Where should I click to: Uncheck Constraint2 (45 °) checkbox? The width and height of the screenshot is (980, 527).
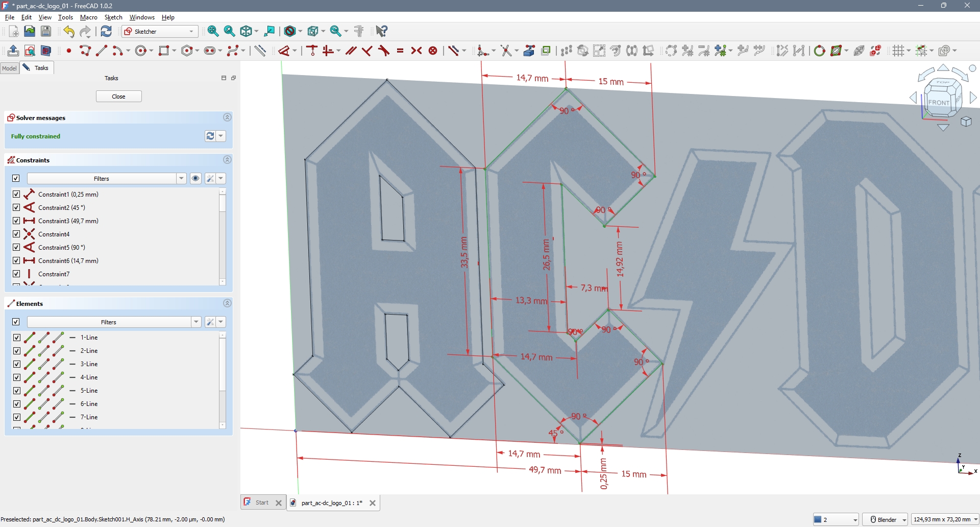[x=16, y=207]
